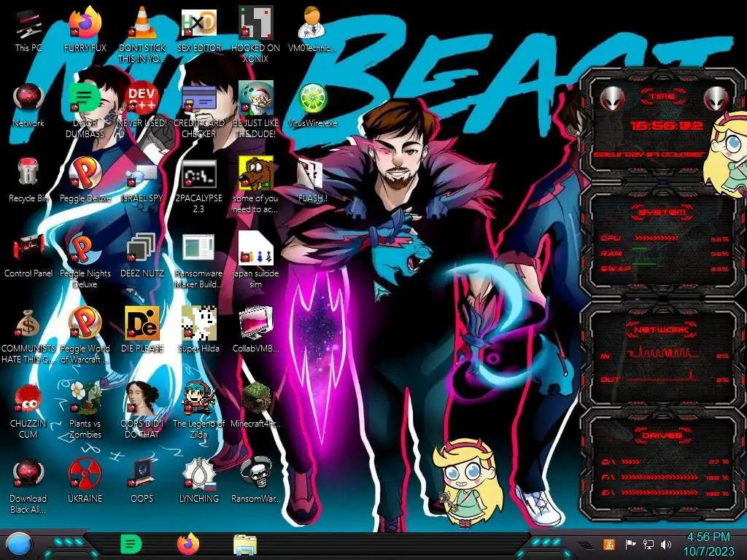Viewport: 747px width, 560px height.
Task: Click the 16:56:02 clock readout
Action: click(667, 125)
